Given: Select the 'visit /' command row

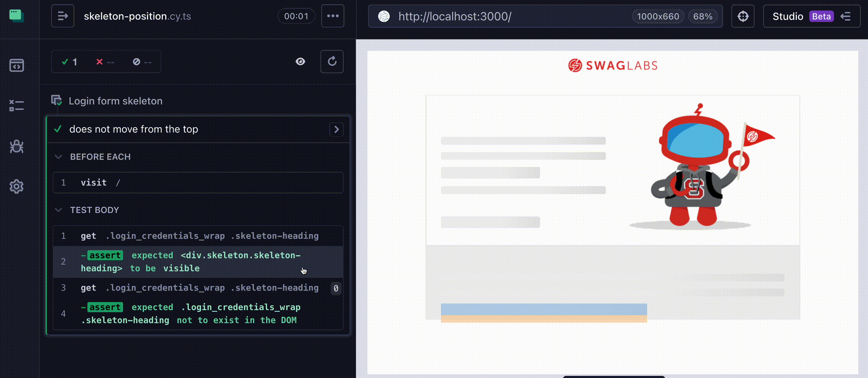Looking at the screenshot, I should [198, 182].
